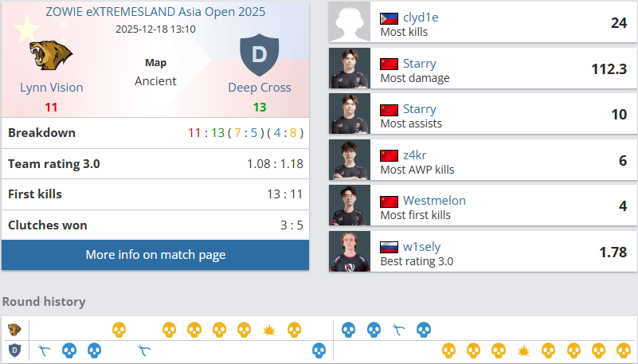This screenshot has height=364, width=638.
Task: Select round 20 bomb explosion for Deep Cross
Action: click(x=523, y=350)
